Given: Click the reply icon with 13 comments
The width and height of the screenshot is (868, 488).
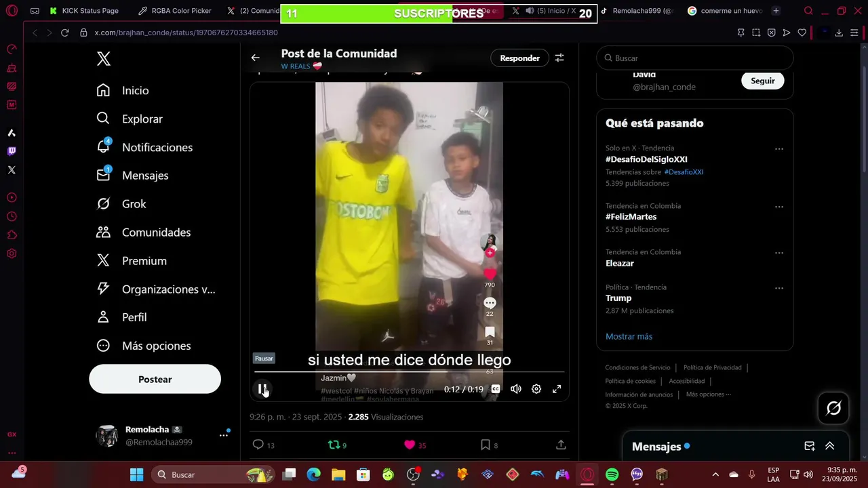Looking at the screenshot, I should [264, 445].
